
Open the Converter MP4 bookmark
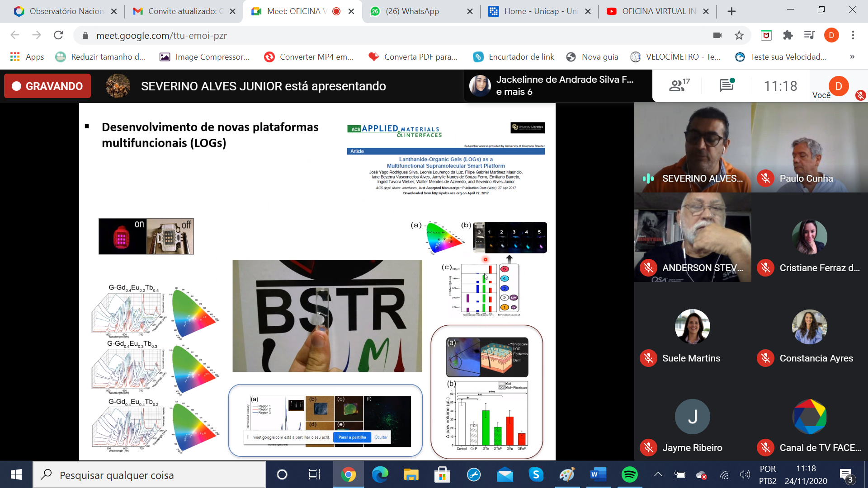309,57
